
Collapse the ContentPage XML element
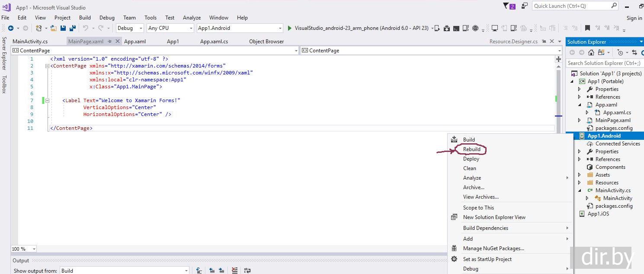click(47, 66)
